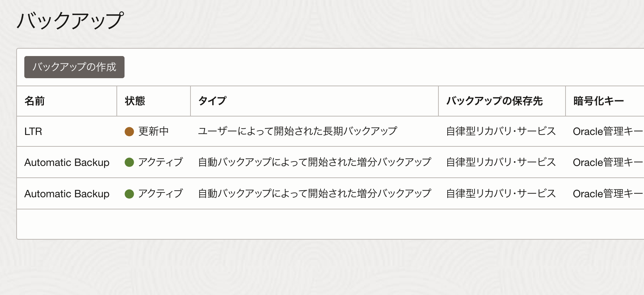Select the ユーザーによって開始された長期バックアップ type cell

297,131
